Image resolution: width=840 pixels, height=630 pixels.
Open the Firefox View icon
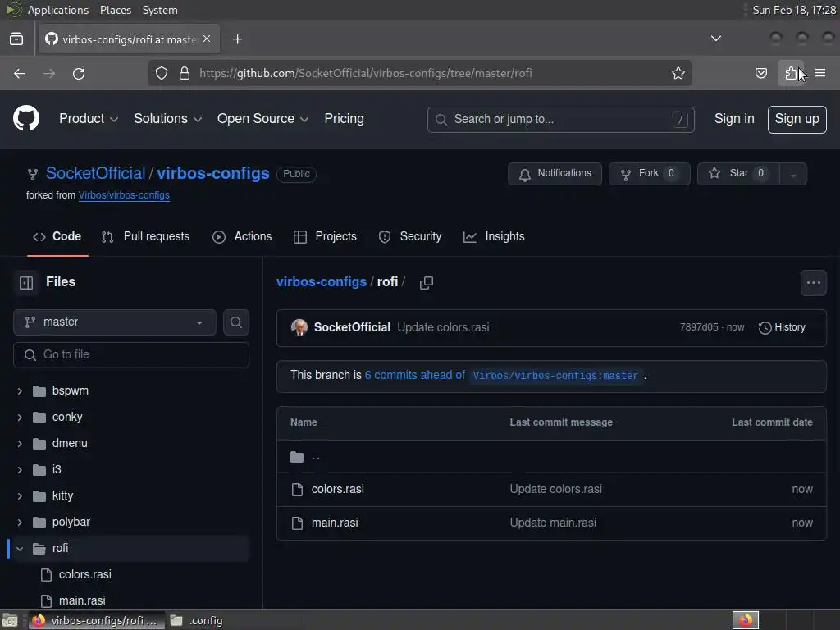(x=16, y=39)
